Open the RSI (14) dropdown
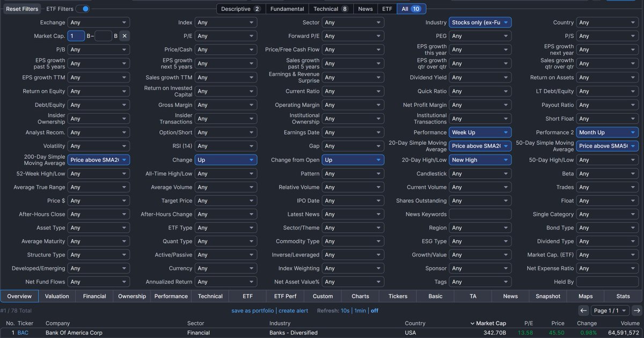Image resolution: width=644 pixels, height=338 pixels. pyautogui.click(x=226, y=146)
